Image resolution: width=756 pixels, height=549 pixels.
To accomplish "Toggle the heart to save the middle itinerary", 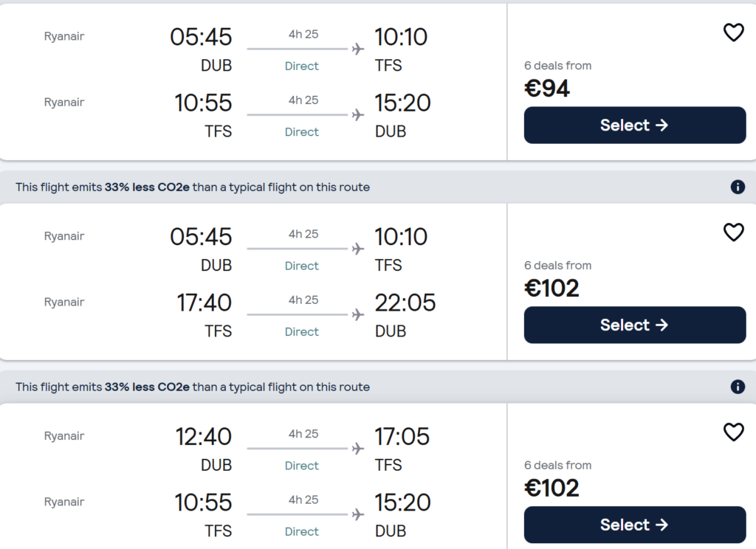I will (733, 232).
